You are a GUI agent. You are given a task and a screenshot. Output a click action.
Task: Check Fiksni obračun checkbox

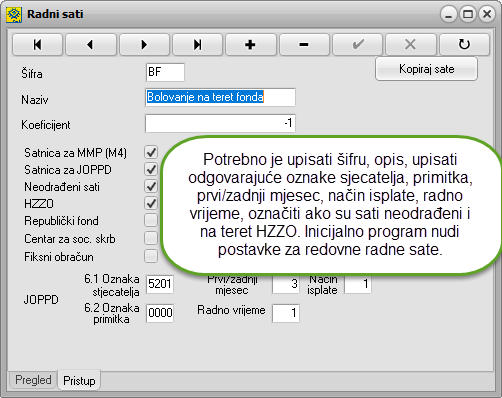click(151, 256)
